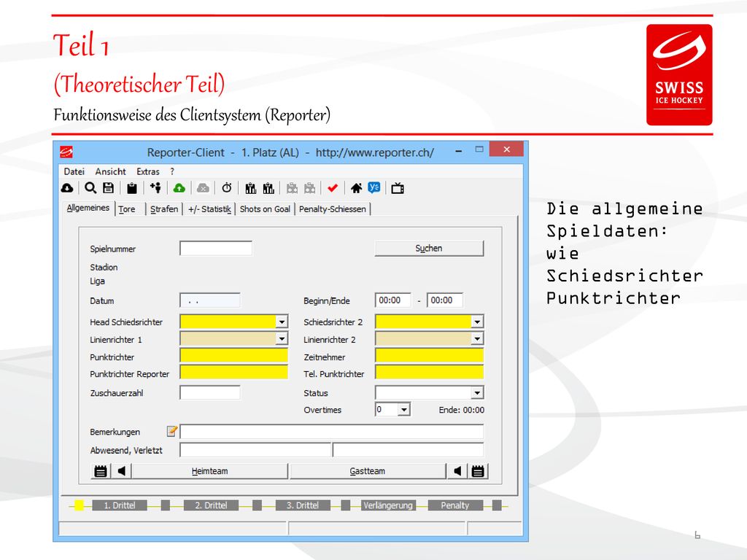Click the 2. Drittel period marker
Viewport: 747px width, 560px height.
coord(211,505)
